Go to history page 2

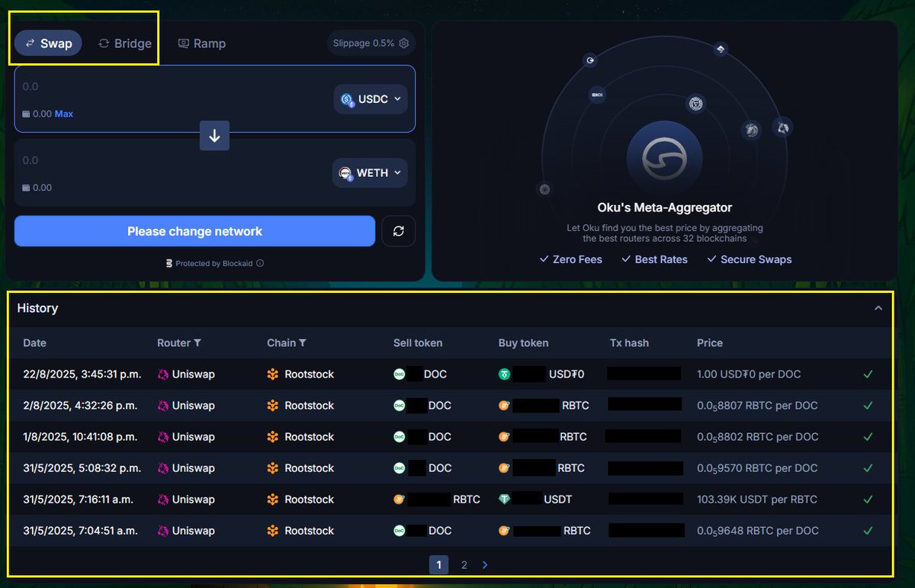pos(464,564)
